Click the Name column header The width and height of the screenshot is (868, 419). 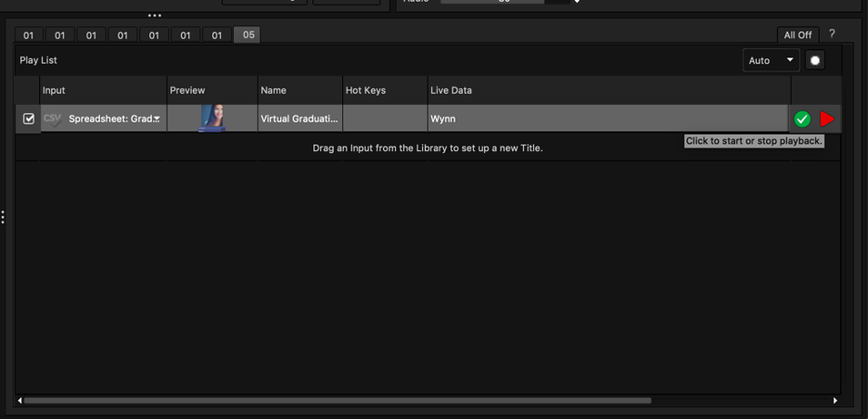(300, 90)
